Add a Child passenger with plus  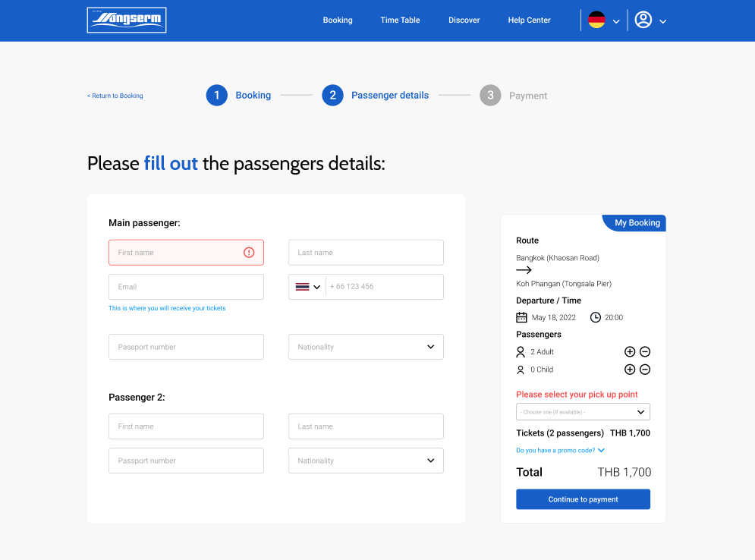[630, 370]
